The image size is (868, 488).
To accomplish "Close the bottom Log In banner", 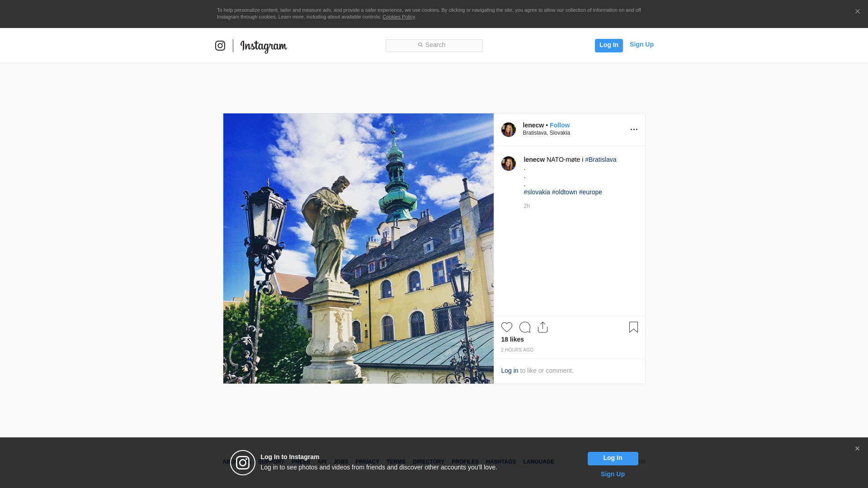I will tap(857, 449).
